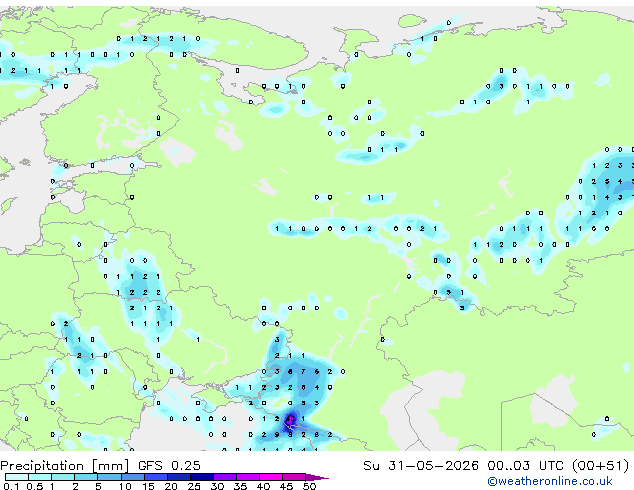
Task: Click the legend swatch between 0.1 and 0.5
Action: [17, 477]
